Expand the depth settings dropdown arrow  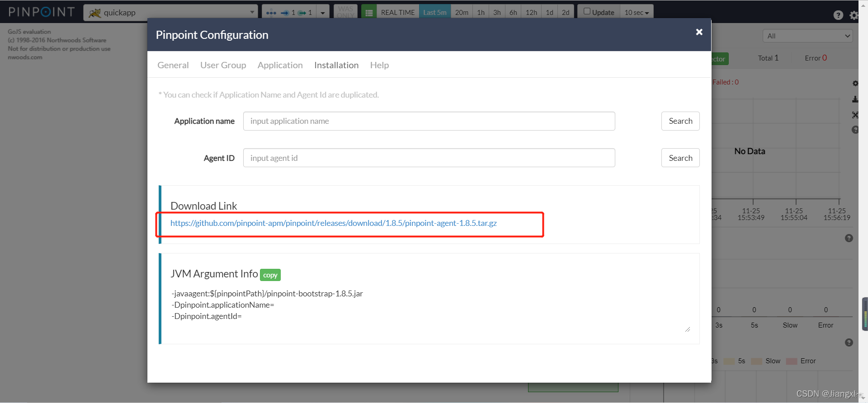(x=323, y=13)
